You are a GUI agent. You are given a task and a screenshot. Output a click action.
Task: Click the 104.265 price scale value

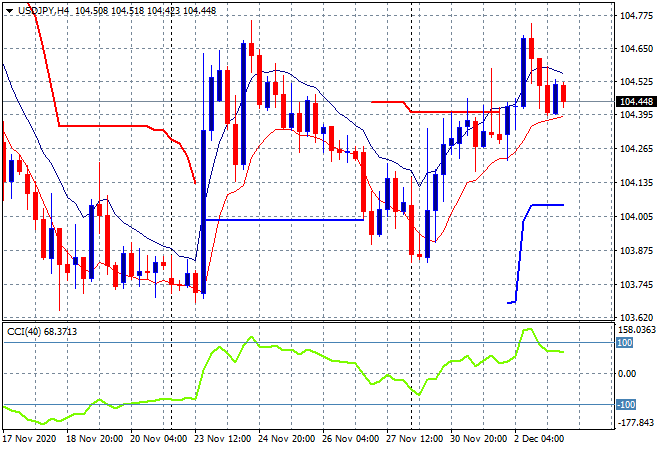(x=636, y=149)
